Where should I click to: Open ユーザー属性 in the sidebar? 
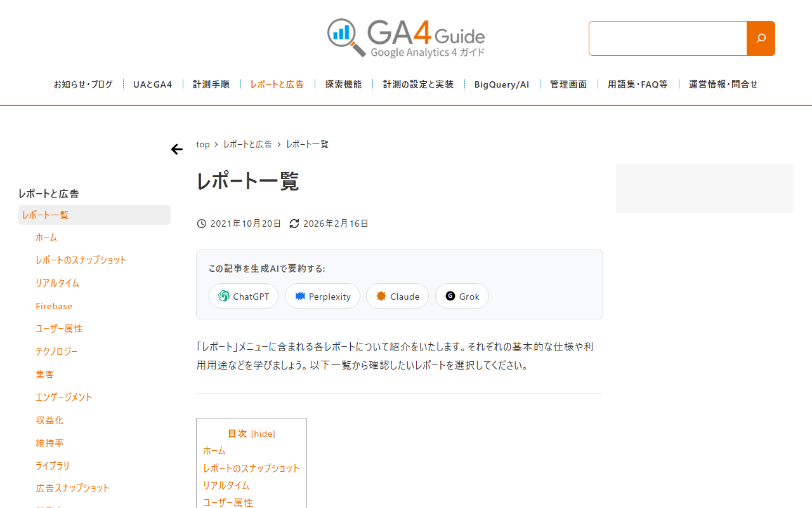tap(59, 329)
